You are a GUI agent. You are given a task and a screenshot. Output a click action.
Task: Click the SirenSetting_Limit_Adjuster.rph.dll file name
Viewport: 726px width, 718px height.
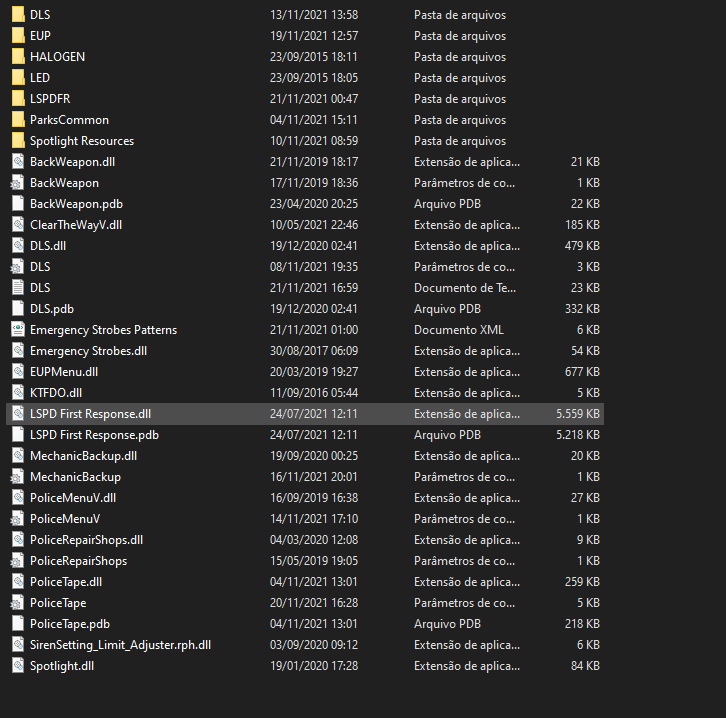pyautogui.click(x=120, y=645)
